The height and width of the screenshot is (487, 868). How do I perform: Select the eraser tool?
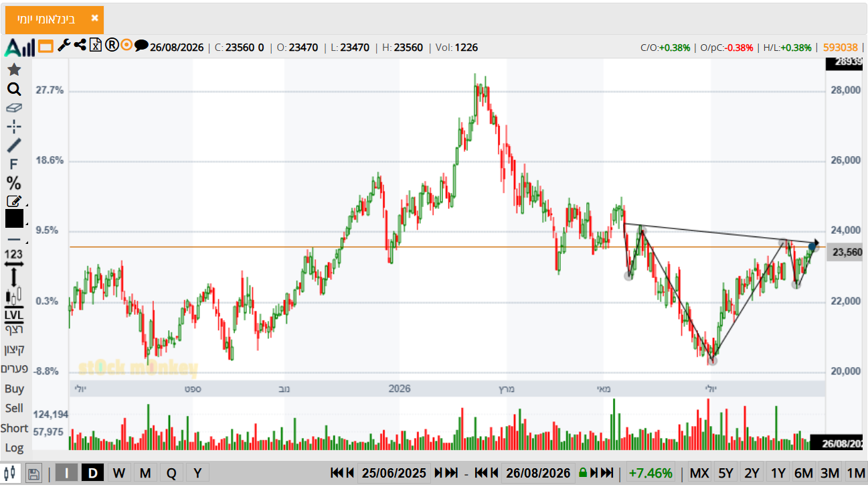pyautogui.click(x=14, y=107)
